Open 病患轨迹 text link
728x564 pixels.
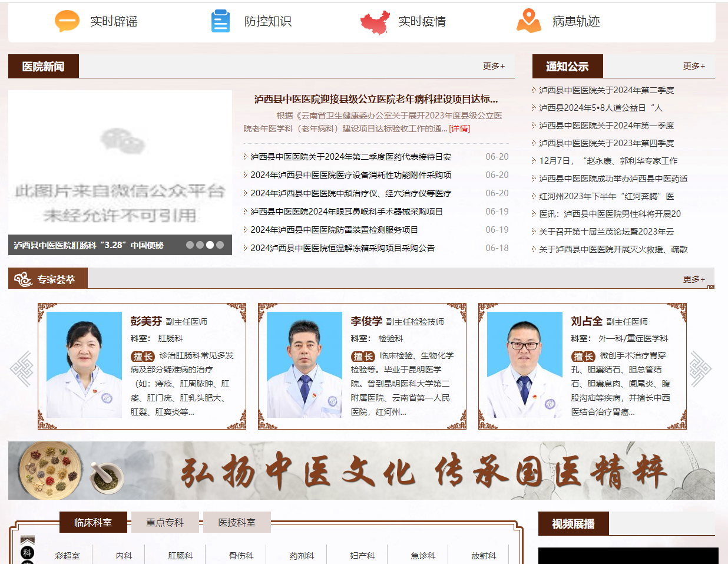[576, 21]
